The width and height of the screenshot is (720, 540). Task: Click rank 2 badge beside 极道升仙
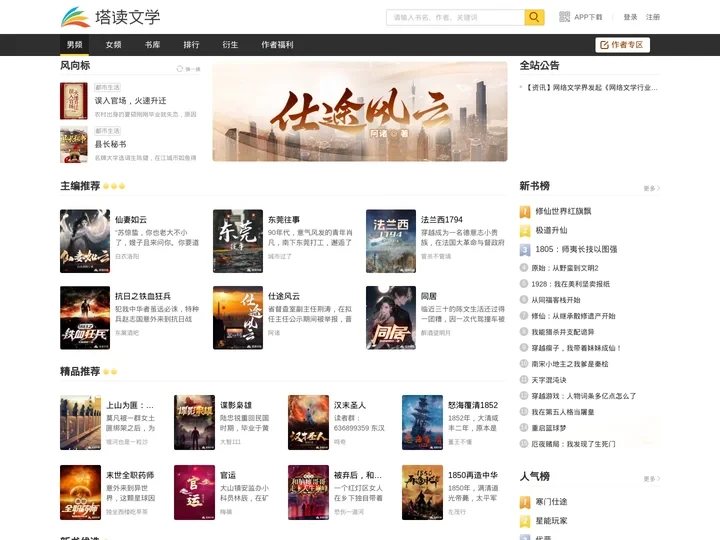click(525, 231)
